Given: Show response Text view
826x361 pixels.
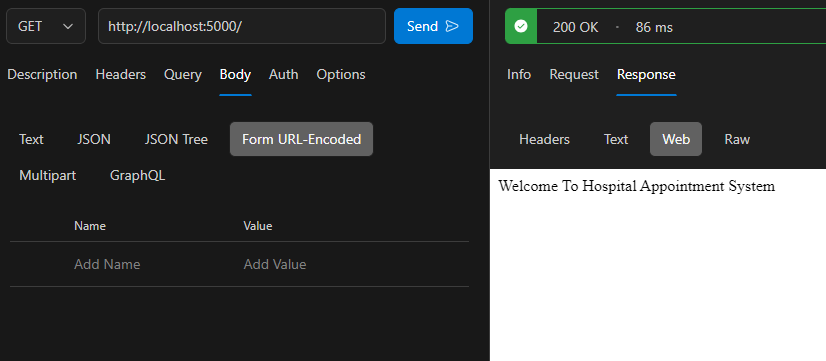Looking at the screenshot, I should tap(616, 139).
